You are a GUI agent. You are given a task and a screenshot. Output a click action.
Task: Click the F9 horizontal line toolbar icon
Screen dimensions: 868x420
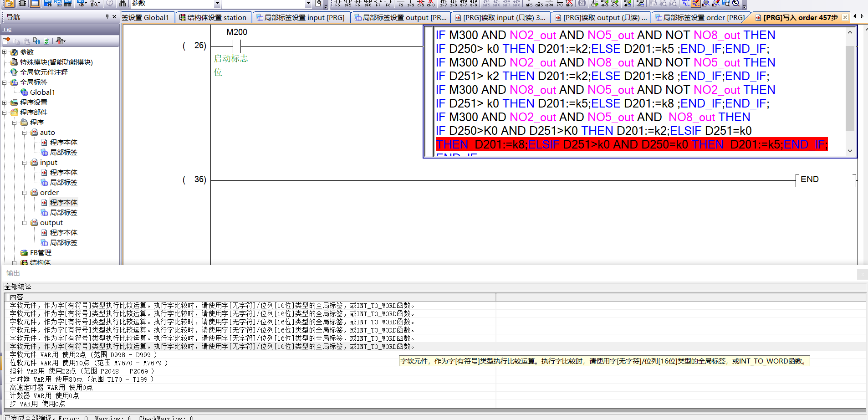click(x=401, y=4)
